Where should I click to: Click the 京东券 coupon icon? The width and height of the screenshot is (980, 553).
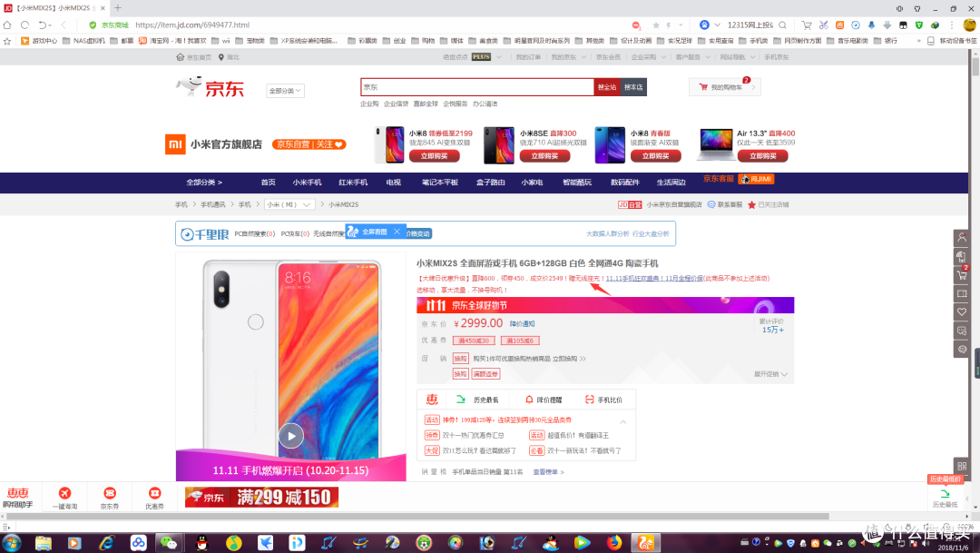(x=110, y=493)
